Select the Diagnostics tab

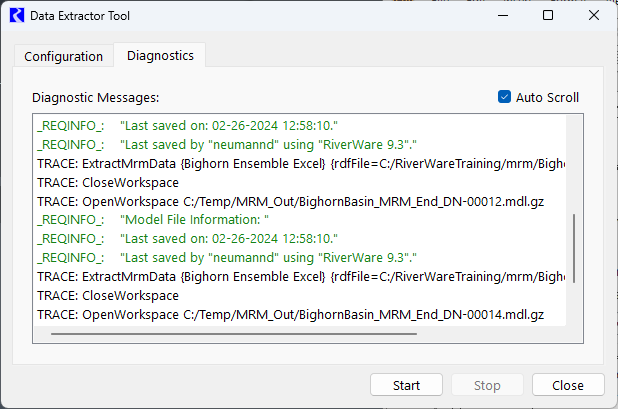click(160, 55)
